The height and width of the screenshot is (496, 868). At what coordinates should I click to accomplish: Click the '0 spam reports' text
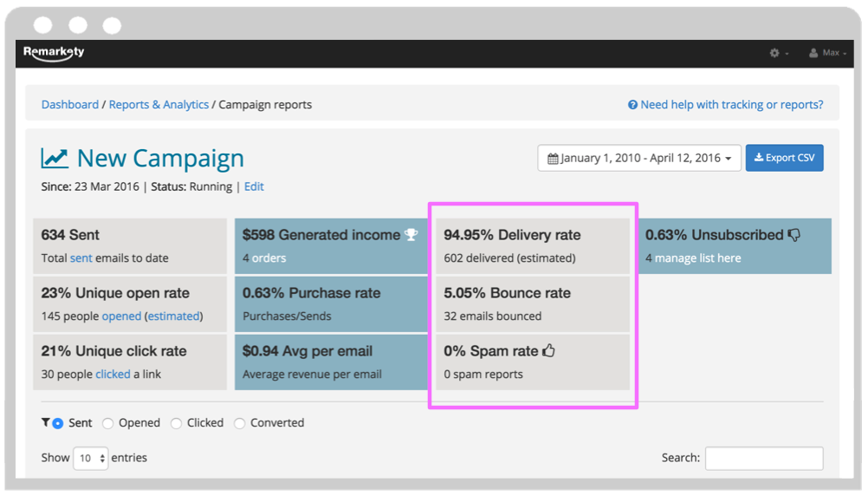(483, 374)
